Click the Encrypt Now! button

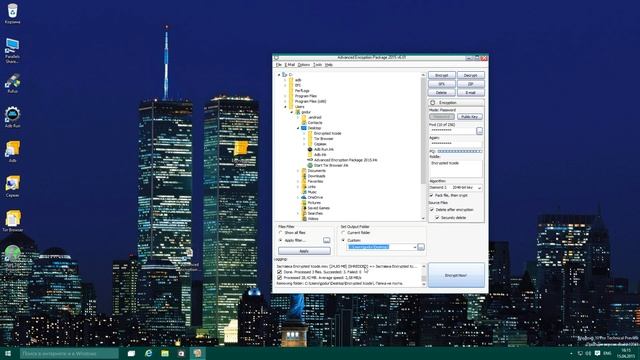[x=456, y=275]
